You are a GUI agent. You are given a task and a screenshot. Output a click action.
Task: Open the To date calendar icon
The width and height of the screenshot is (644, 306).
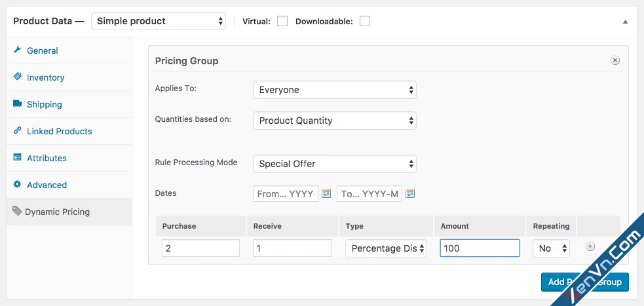pyautogui.click(x=410, y=193)
